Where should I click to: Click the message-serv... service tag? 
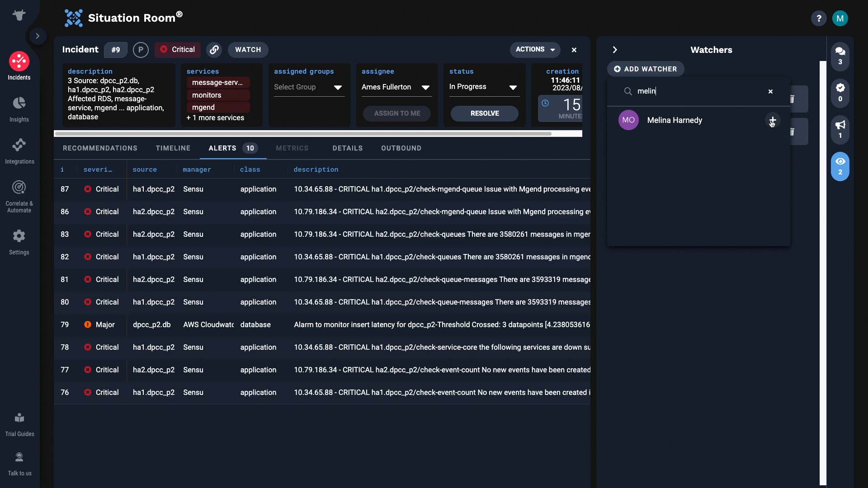pyautogui.click(x=218, y=83)
